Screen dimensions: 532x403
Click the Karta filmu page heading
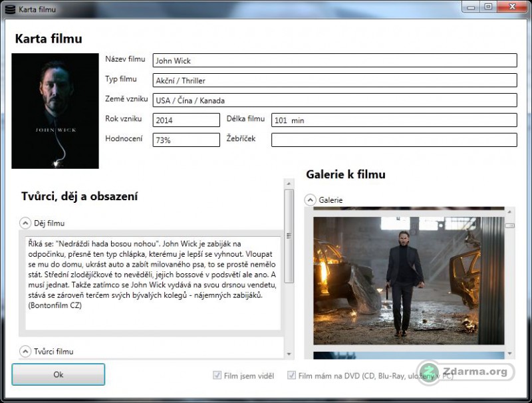[49, 39]
